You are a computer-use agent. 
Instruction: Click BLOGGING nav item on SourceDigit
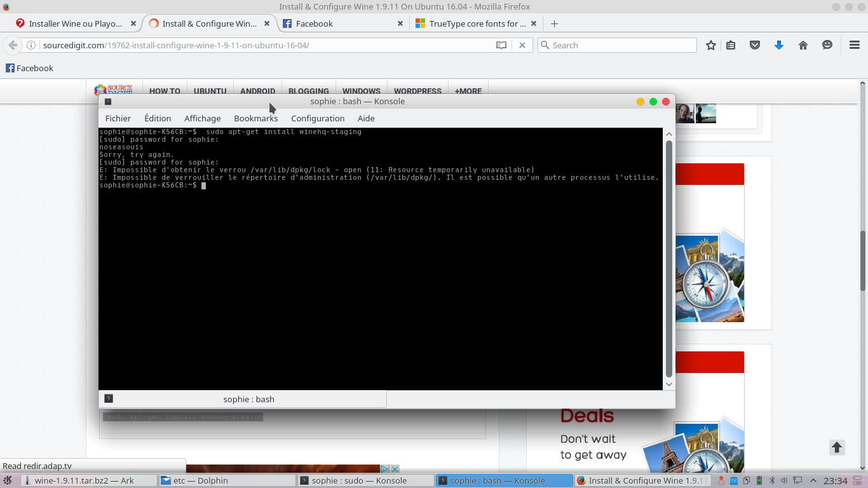(x=308, y=91)
